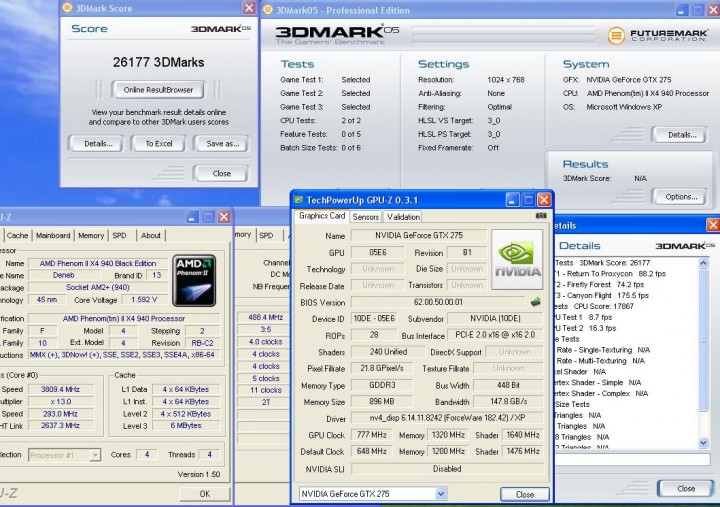The image size is (720, 507).
Task: Click OK in the CPU-Z window
Action: (x=205, y=494)
